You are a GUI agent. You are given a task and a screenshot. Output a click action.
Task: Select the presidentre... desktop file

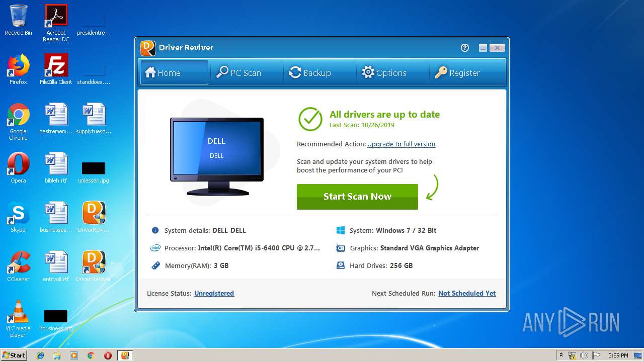pos(94,24)
